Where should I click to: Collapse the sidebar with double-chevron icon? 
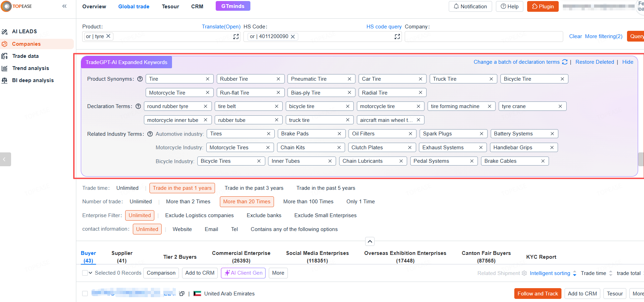pos(65,6)
